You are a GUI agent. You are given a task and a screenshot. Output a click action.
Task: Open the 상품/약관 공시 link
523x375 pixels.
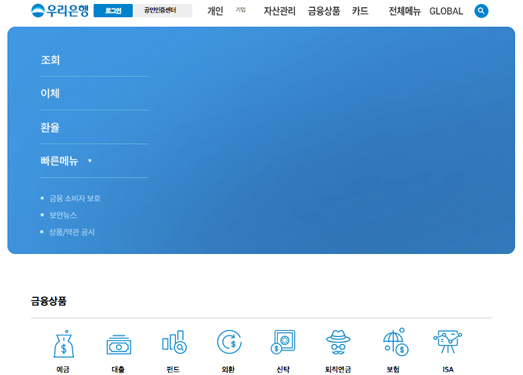(72, 232)
